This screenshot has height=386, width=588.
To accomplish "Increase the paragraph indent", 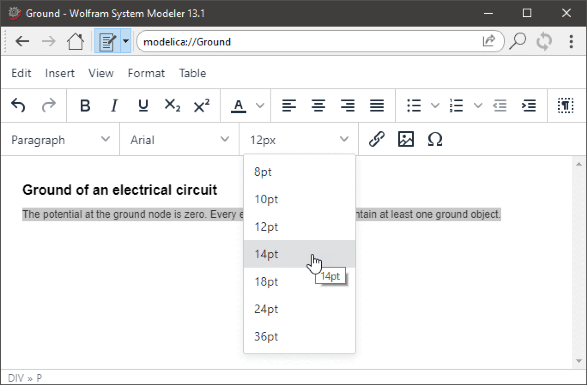I will pyautogui.click(x=529, y=106).
